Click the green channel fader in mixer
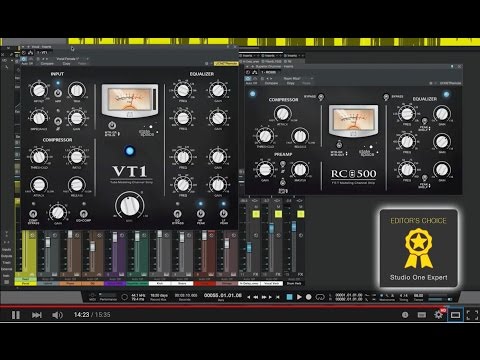 137,236
